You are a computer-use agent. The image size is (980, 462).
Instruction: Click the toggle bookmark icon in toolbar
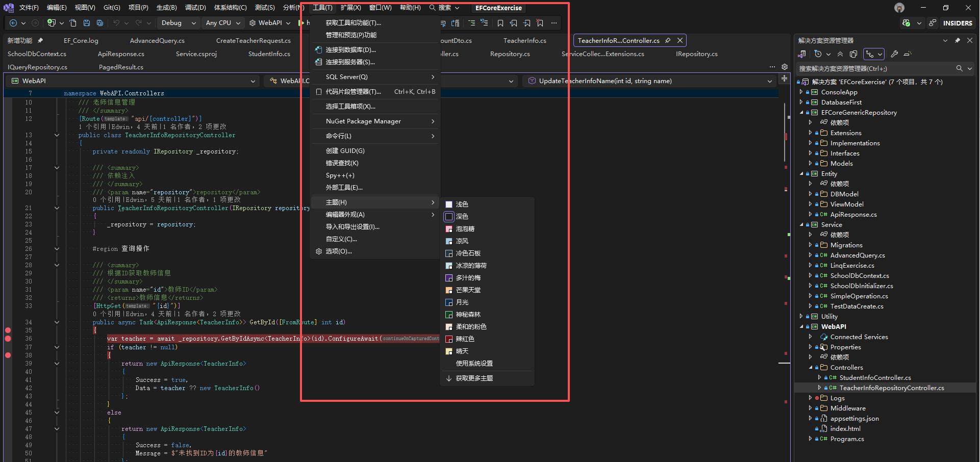point(500,23)
